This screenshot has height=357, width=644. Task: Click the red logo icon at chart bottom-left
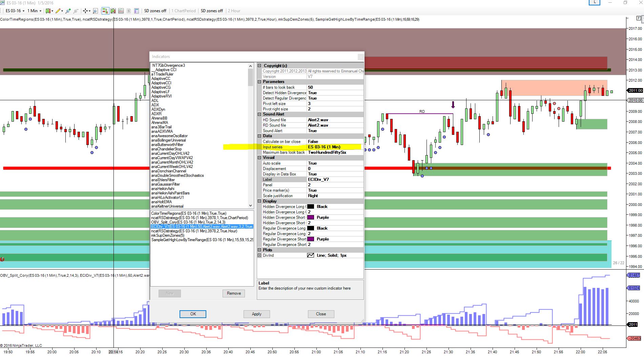pos(2,259)
